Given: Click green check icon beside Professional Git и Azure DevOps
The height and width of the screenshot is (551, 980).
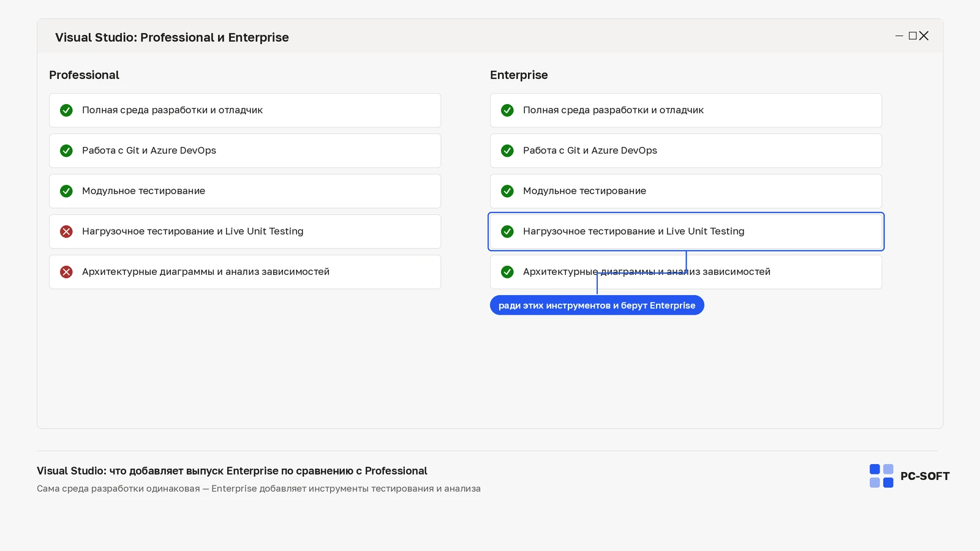Looking at the screenshot, I should tap(66, 151).
